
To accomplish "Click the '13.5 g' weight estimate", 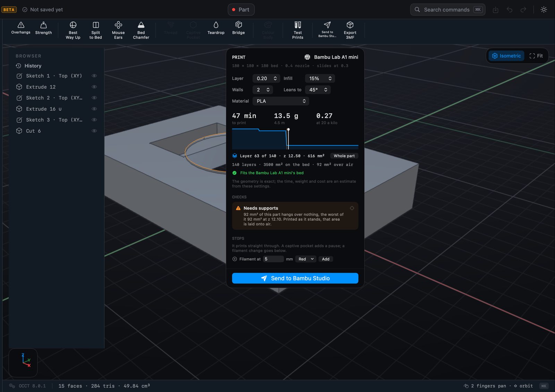I will pyautogui.click(x=286, y=116).
